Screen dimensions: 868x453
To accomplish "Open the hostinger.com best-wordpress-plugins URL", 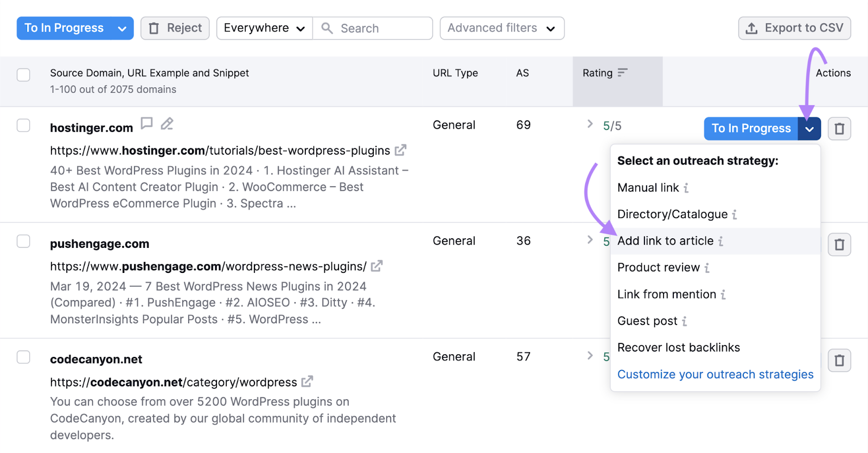I will point(220,150).
